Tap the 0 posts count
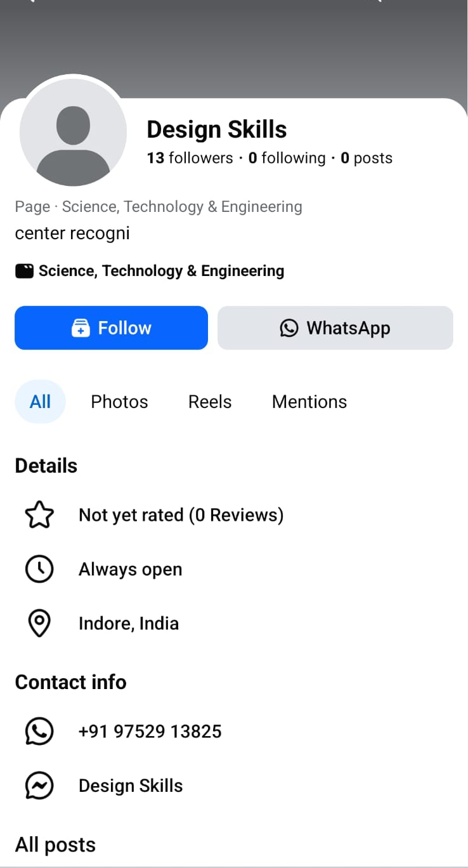This screenshot has width=468, height=868. click(x=367, y=158)
